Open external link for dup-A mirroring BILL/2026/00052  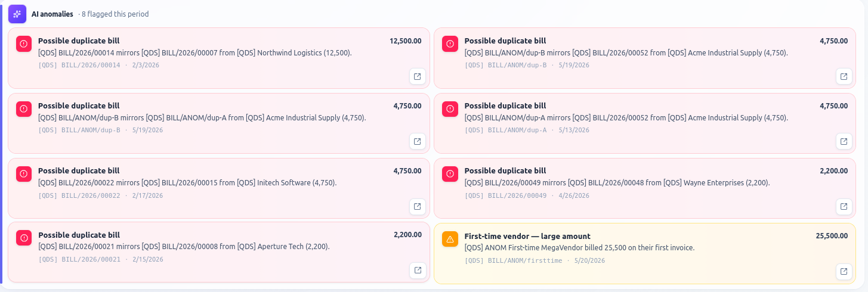[844, 141]
